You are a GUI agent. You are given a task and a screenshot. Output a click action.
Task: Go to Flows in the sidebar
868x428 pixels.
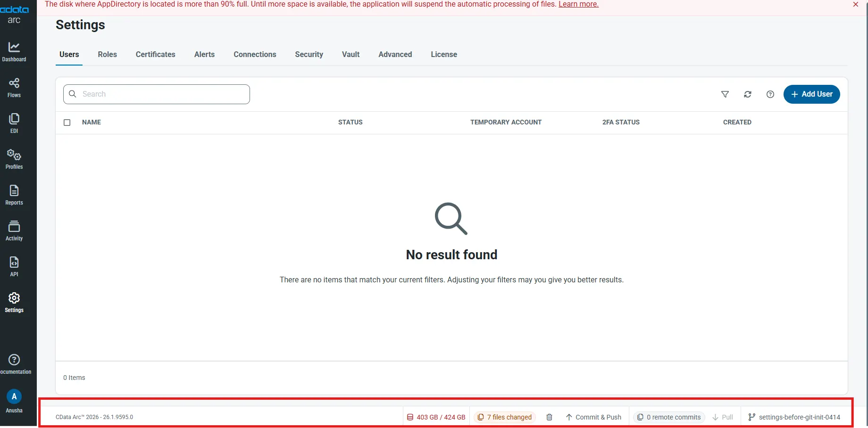pos(14,88)
